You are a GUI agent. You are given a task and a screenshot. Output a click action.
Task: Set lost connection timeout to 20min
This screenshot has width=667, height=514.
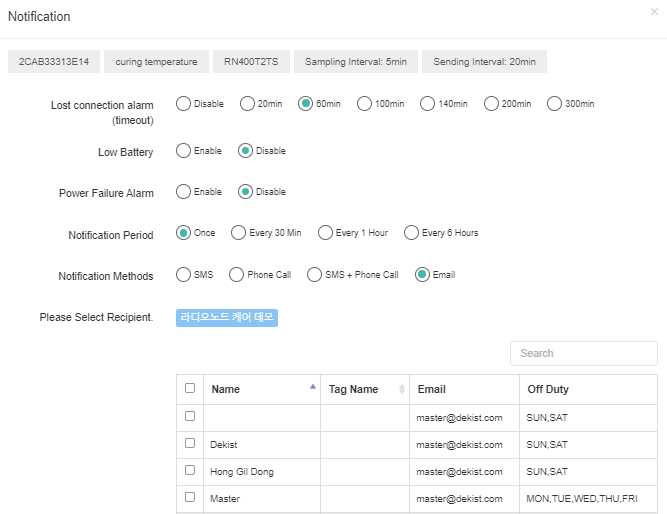(x=247, y=103)
